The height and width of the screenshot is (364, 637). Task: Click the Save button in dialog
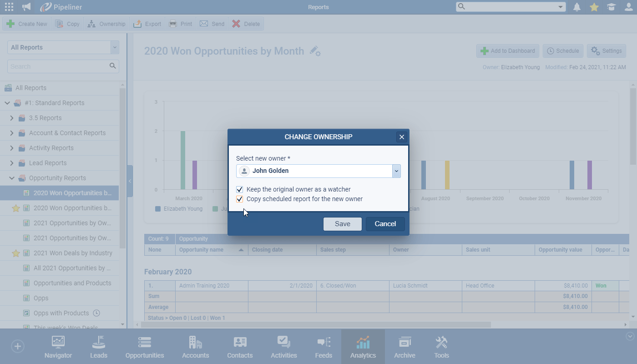pos(342,224)
